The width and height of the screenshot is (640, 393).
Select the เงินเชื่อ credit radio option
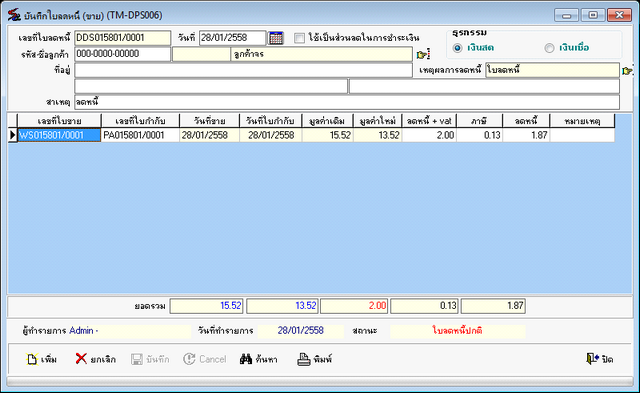coord(549,48)
